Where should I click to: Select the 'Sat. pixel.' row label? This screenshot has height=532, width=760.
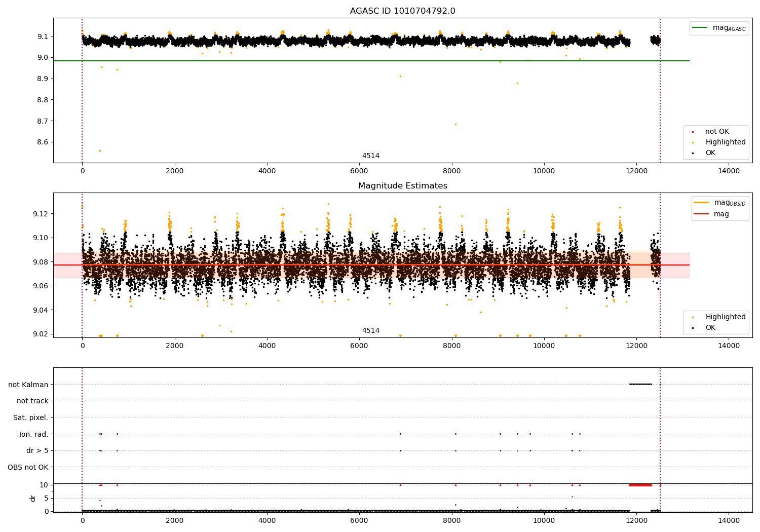coord(30,418)
